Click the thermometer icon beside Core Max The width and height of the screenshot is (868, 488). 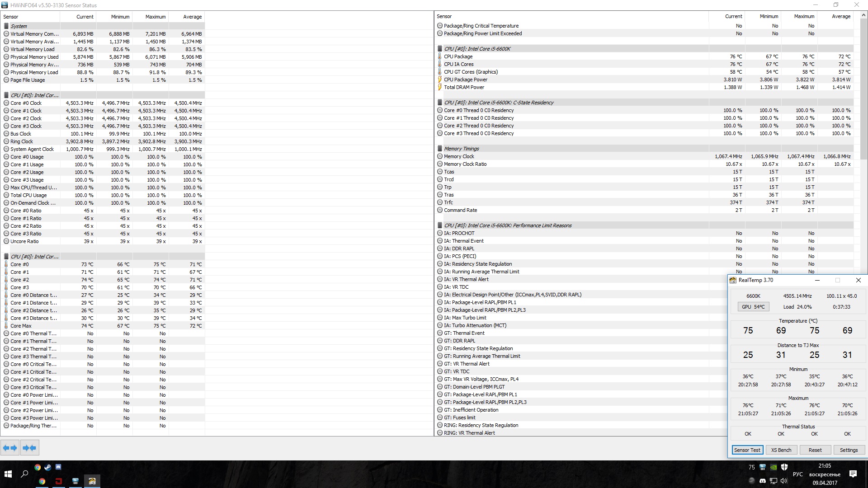point(6,326)
